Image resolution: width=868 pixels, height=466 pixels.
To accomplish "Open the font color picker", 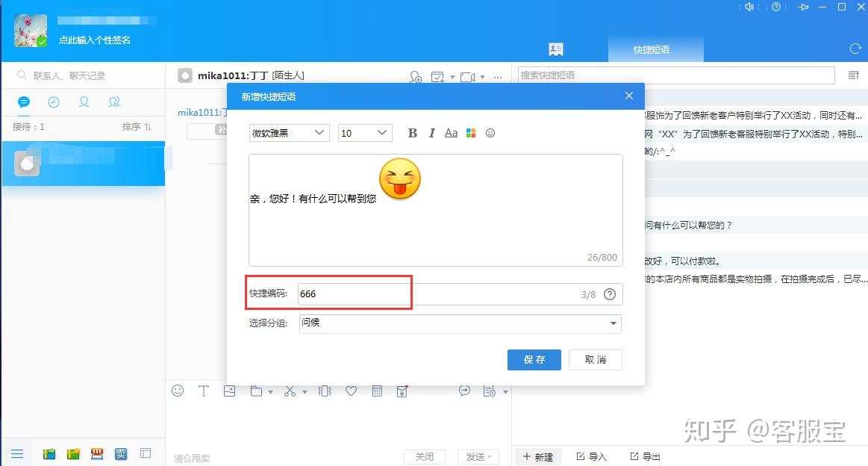I will point(471,133).
